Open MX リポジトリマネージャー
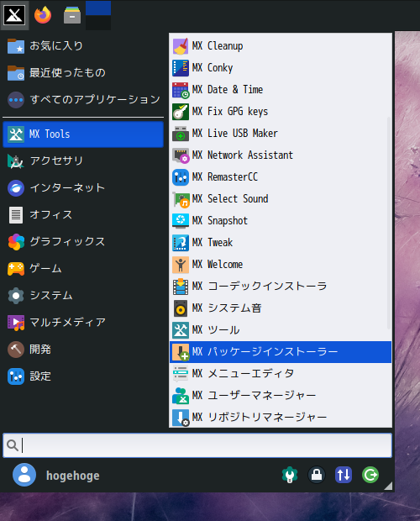The width and height of the screenshot is (420, 521). coord(281,418)
